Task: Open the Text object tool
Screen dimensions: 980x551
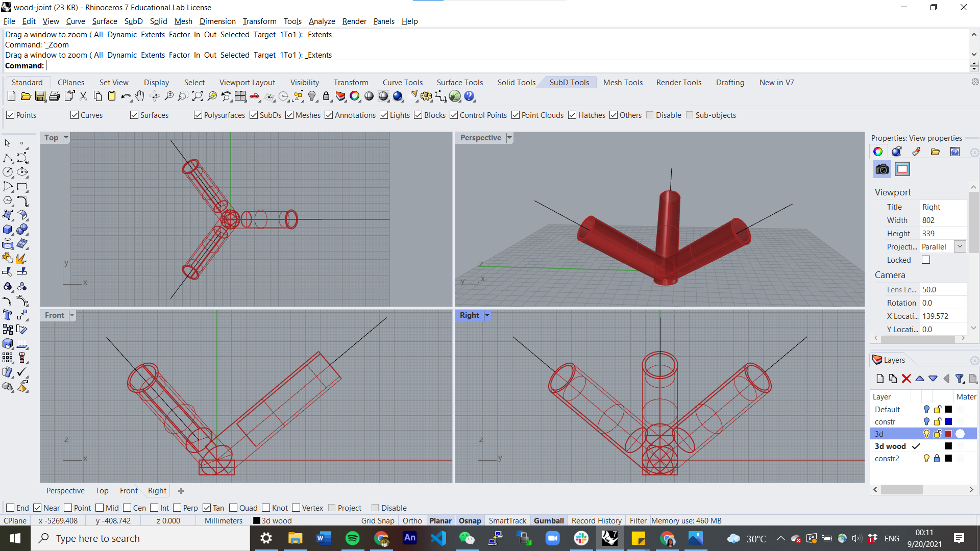Action: [x=8, y=315]
